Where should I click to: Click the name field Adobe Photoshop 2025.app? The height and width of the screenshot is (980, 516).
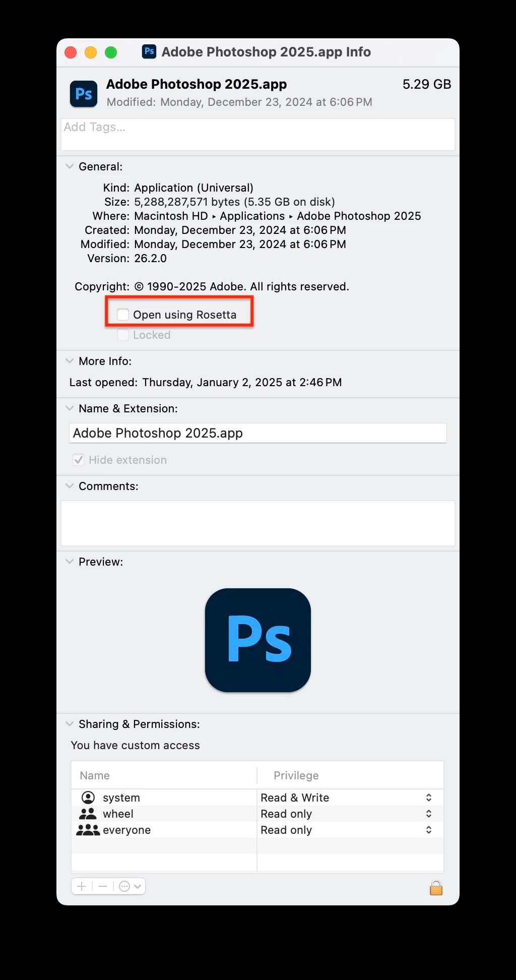(258, 433)
